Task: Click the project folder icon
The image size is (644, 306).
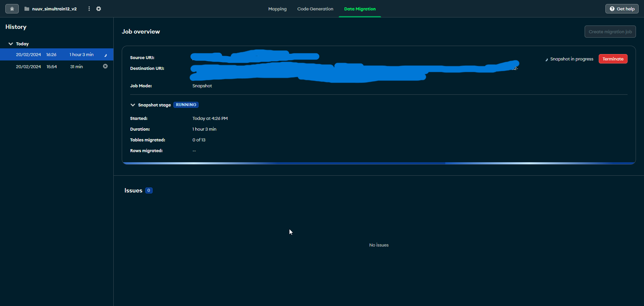Action: click(27, 9)
